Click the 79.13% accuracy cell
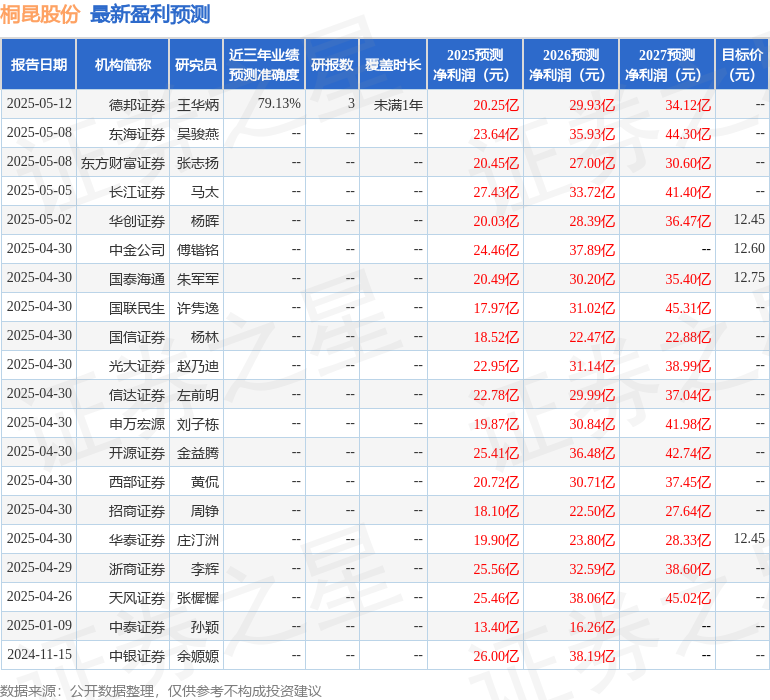Image resolution: width=770 pixels, height=700 pixels. click(279, 104)
